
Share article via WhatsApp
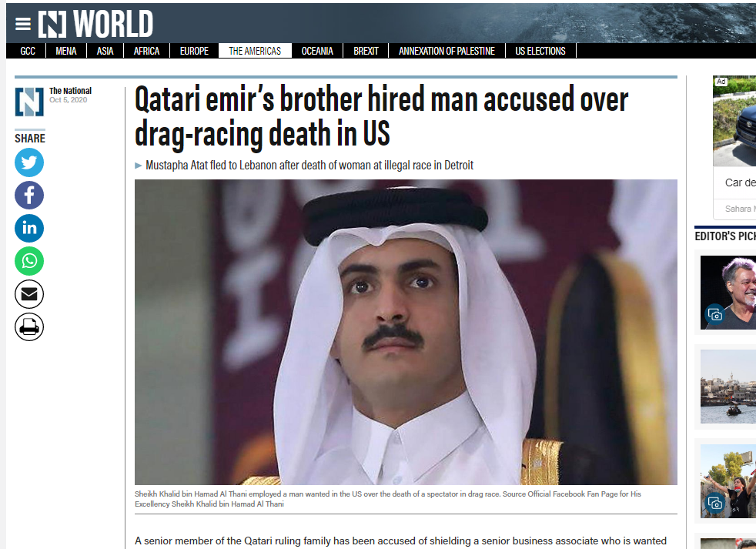[x=29, y=261]
